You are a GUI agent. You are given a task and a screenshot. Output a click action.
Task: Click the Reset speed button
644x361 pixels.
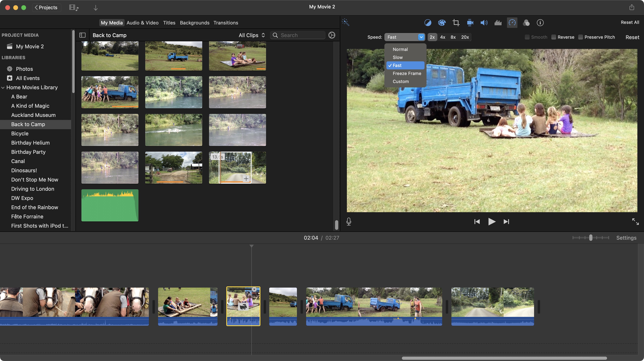[632, 37]
